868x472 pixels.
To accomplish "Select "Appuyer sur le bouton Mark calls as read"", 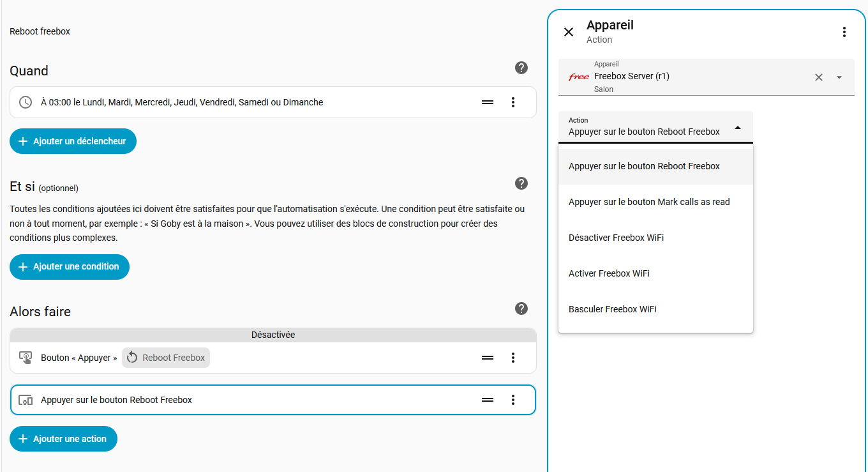I will point(649,202).
